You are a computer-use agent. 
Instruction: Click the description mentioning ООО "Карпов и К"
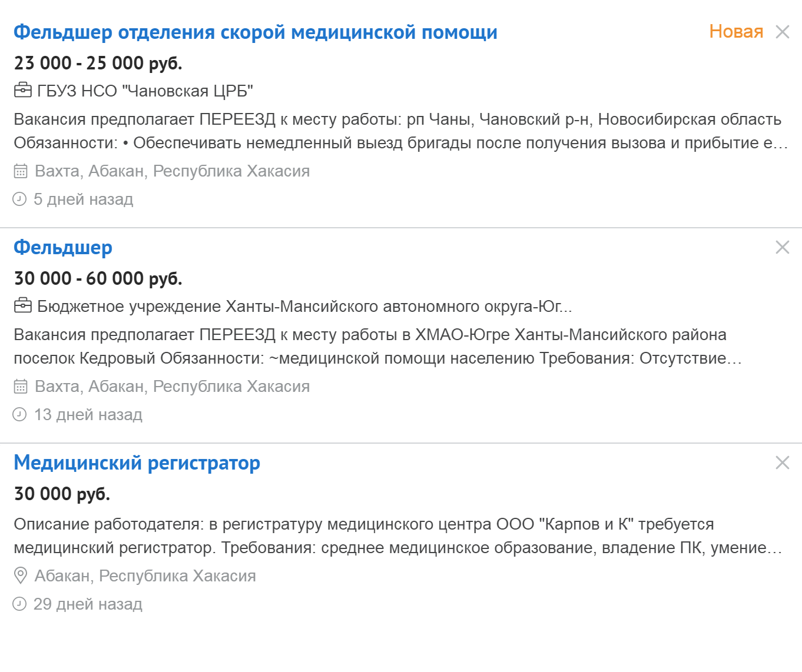click(398, 535)
